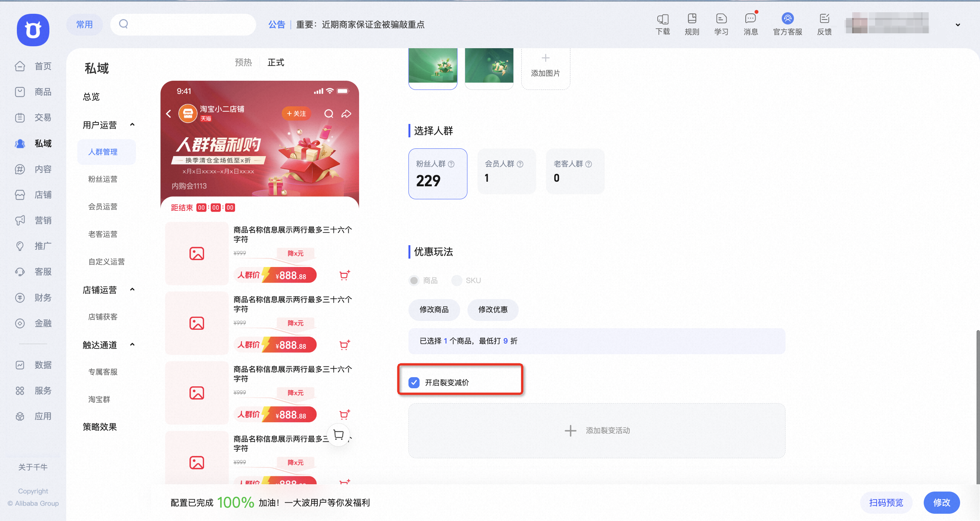The height and width of the screenshot is (521, 980).
Task: Select the SKU radio option
Action: pyautogui.click(x=457, y=280)
